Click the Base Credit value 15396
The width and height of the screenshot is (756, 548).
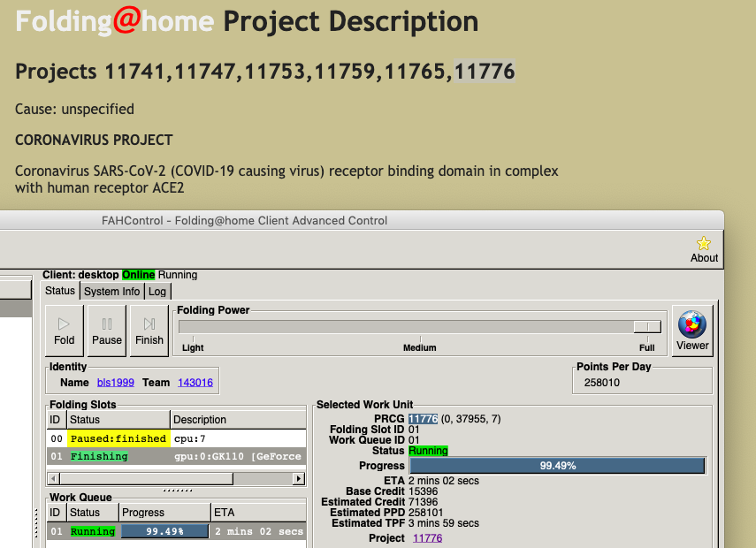(423, 491)
